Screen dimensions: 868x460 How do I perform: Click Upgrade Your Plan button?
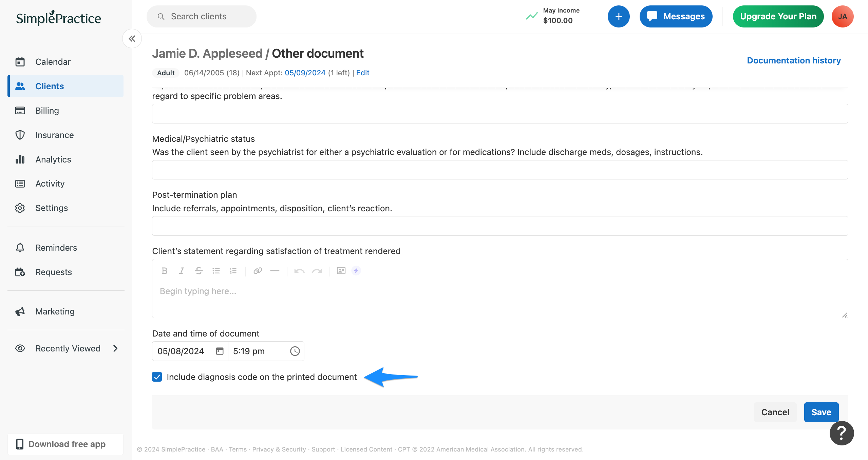pos(778,16)
